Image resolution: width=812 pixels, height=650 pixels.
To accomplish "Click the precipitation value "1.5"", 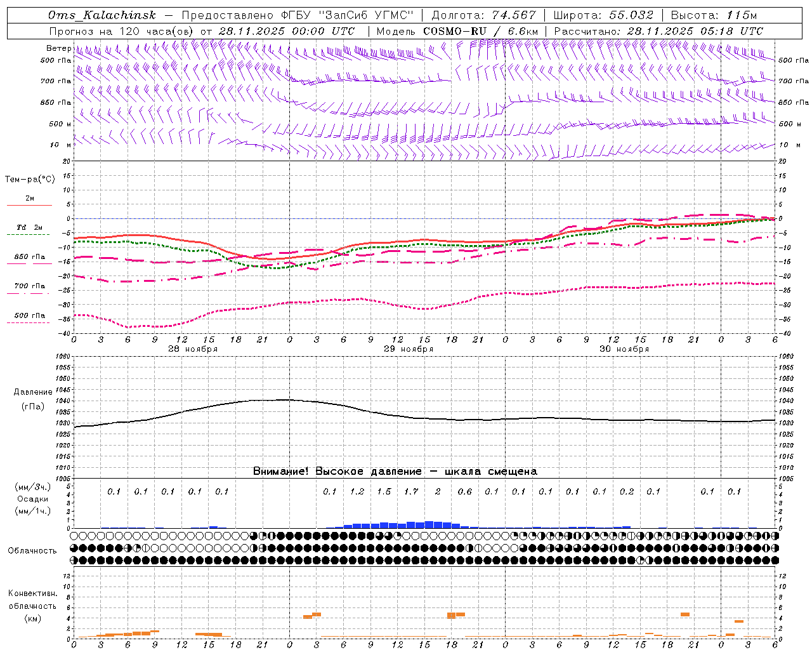I will pos(384,491).
